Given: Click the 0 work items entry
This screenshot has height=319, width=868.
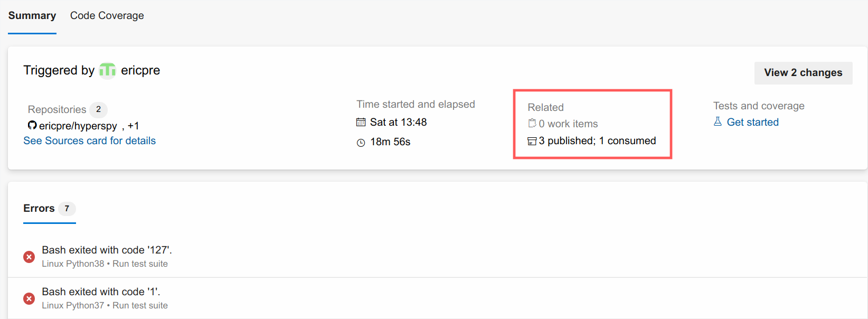Looking at the screenshot, I should (568, 124).
